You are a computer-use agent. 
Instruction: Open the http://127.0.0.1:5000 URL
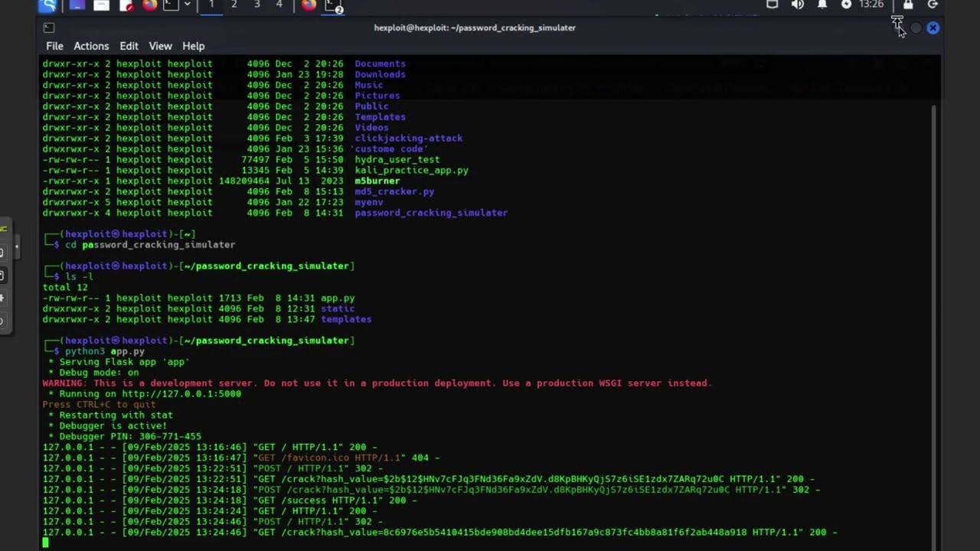click(x=181, y=394)
